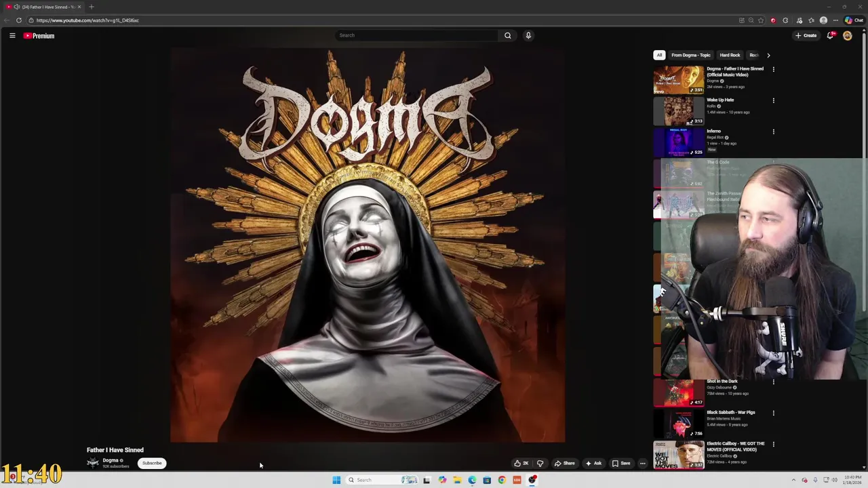The width and height of the screenshot is (868, 488).
Task: Open the taskbar clock and date
Action: [x=853, y=480]
